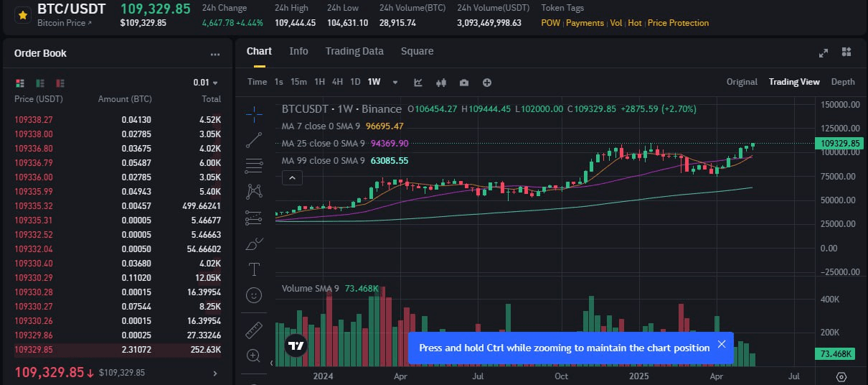Open the Square tab
This screenshot has height=385, width=868.
point(417,51)
